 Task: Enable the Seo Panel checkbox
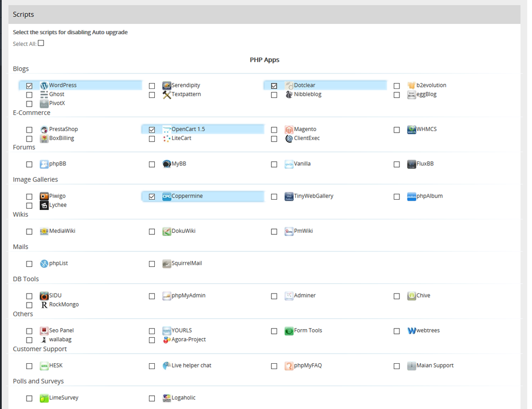[x=29, y=331]
